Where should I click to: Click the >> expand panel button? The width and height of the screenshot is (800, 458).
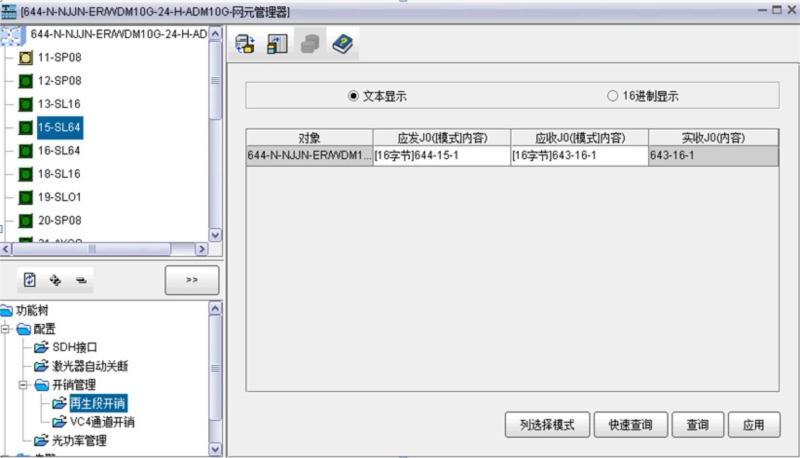pyautogui.click(x=192, y=281)
